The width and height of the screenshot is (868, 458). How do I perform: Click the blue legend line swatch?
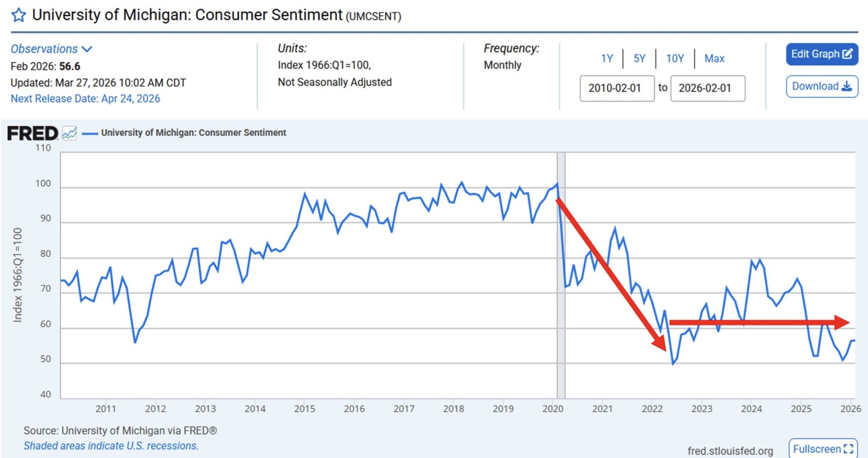click(x=90, y=133)
